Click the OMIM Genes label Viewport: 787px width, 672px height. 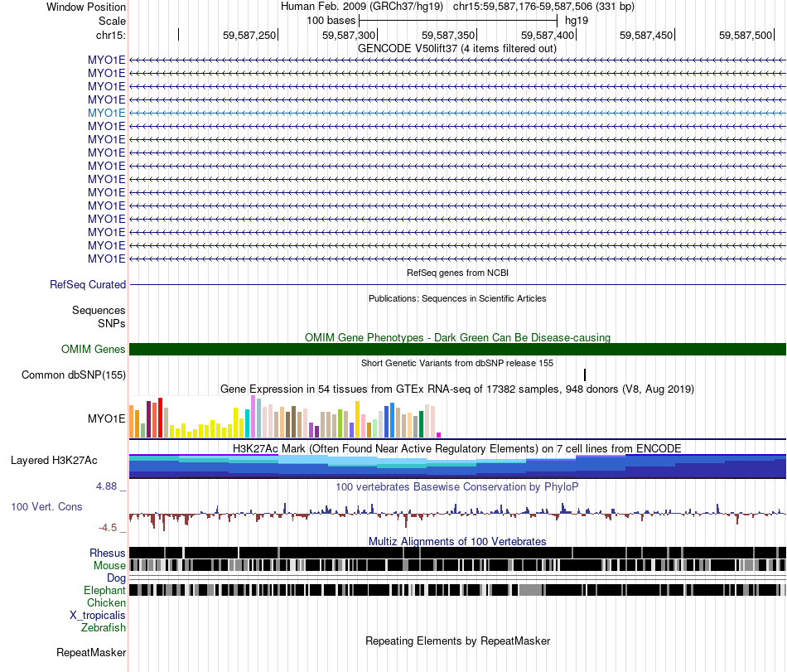coord(93,350)
